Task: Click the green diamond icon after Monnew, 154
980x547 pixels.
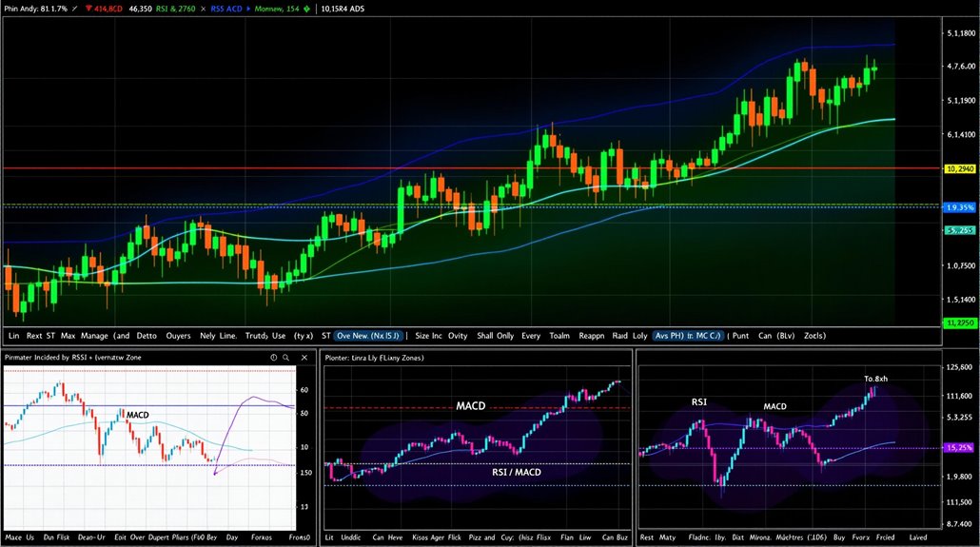Action: pos(306,9)
